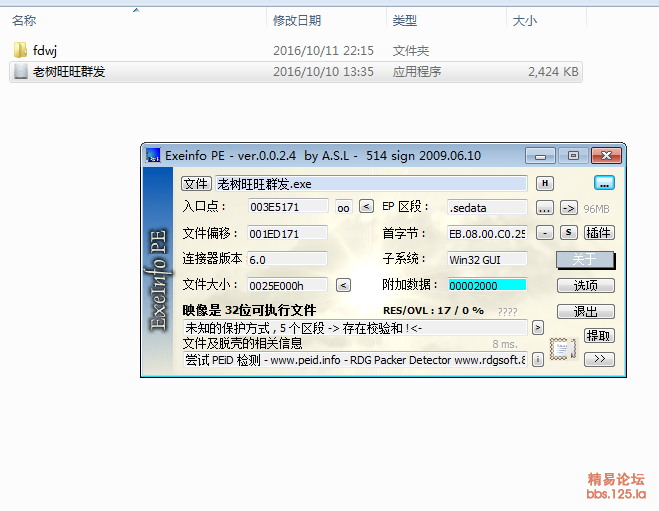This screenshot has height=511, width=659.
Task: Open the 插件 (Plugins) button
Action: tap(599, 233)
